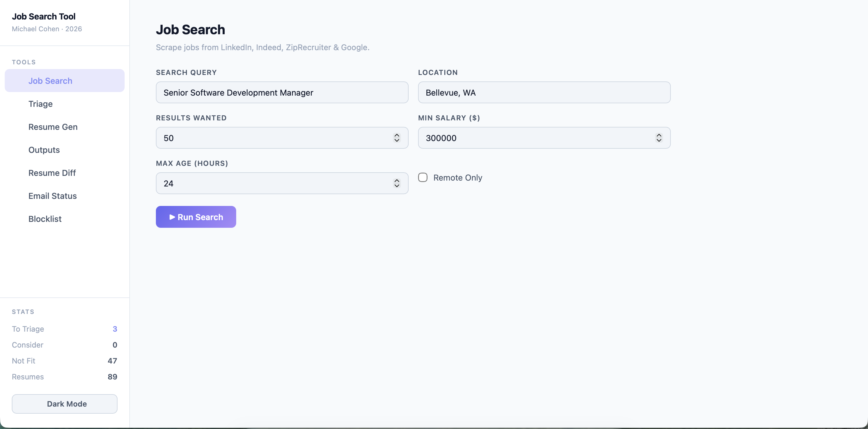868x429 pixels.
Task: Adjust Min Salary with its stepper control
Action: (x=659, y=138)
